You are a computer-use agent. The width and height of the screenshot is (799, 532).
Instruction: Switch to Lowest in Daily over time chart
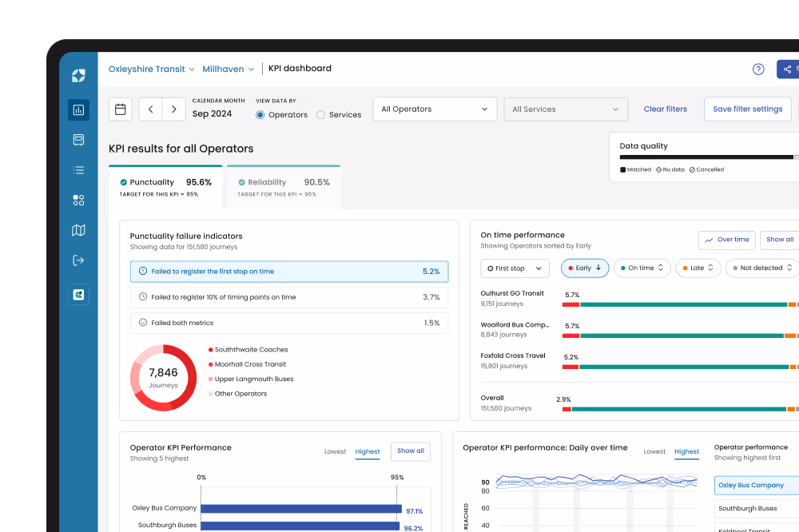[654, 451]
